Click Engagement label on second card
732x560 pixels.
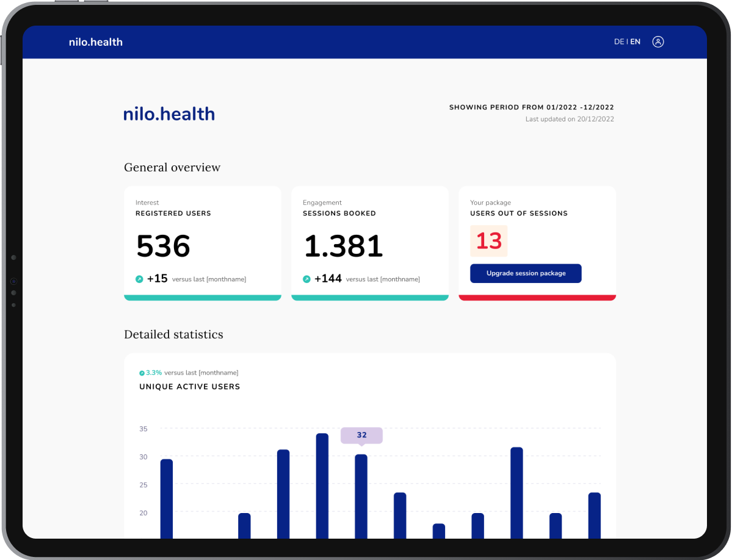(322, 203)
